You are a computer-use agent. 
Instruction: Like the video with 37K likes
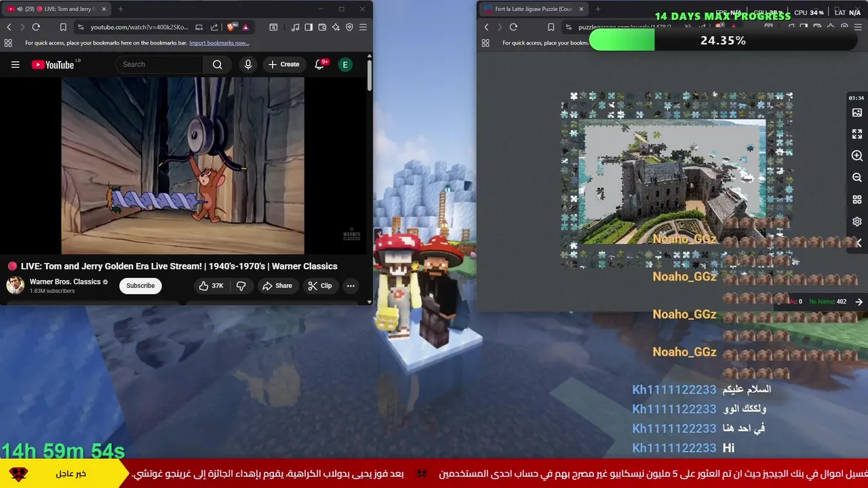coord(211,285)
